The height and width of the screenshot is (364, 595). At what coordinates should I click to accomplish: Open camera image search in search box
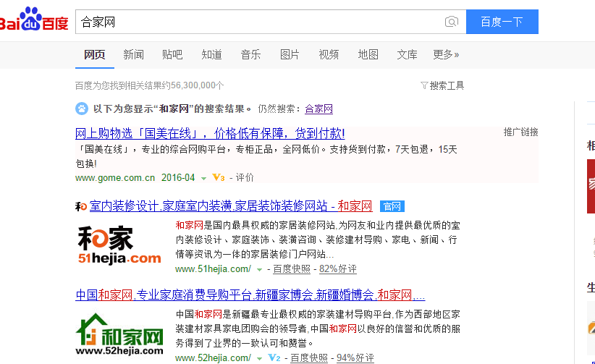coord(451,22)
